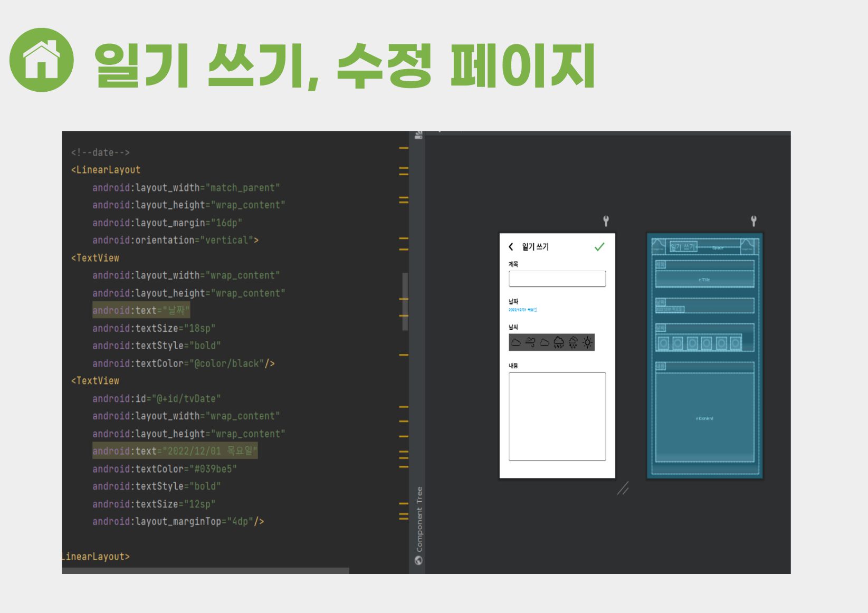Click the code editor horizontal scrollbar
The width and height of the screenshot is (868, 613).
[206, 571]
